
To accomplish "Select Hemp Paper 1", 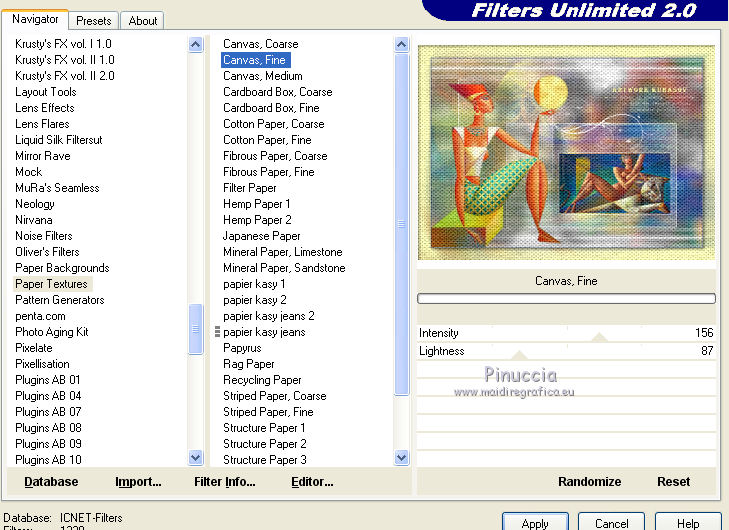I will click(256, 204).
